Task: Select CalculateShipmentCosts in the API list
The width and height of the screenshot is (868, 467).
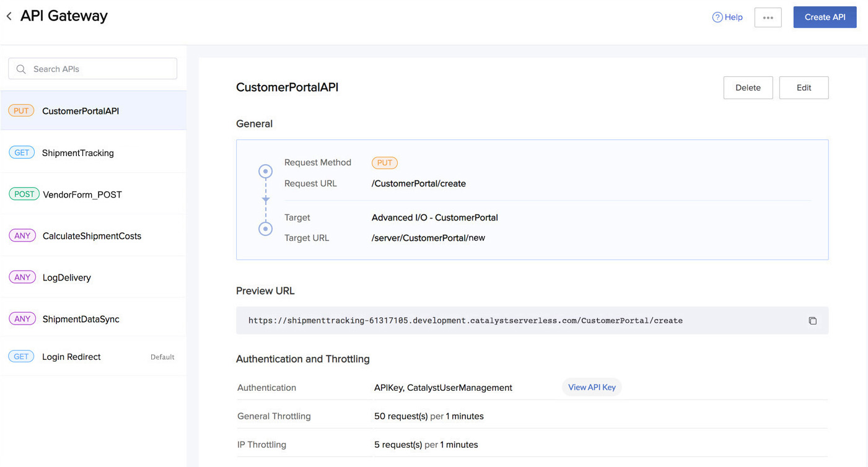Action: coord(92,236)
